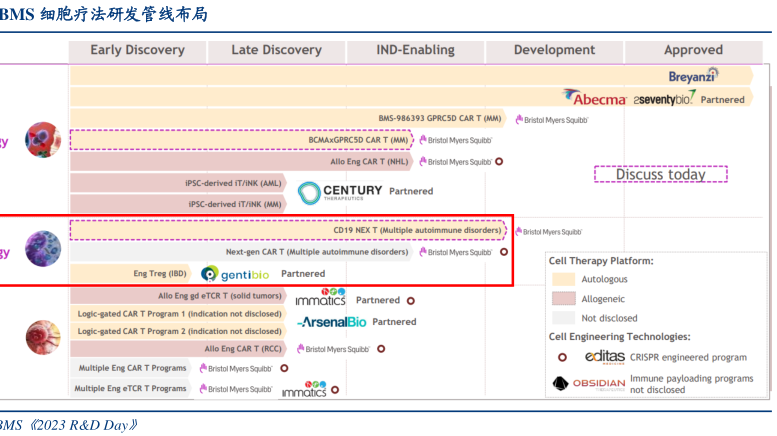This screenshot has height=436, width=777.
Task: Select the Approved column header
Action: tap(693, 50)
